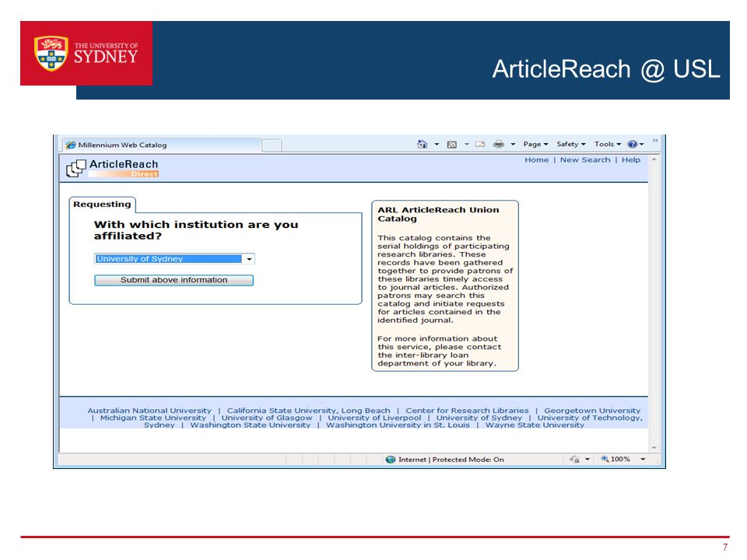Click the status bar privacy lock icon
747x560 pixels.
574,460
